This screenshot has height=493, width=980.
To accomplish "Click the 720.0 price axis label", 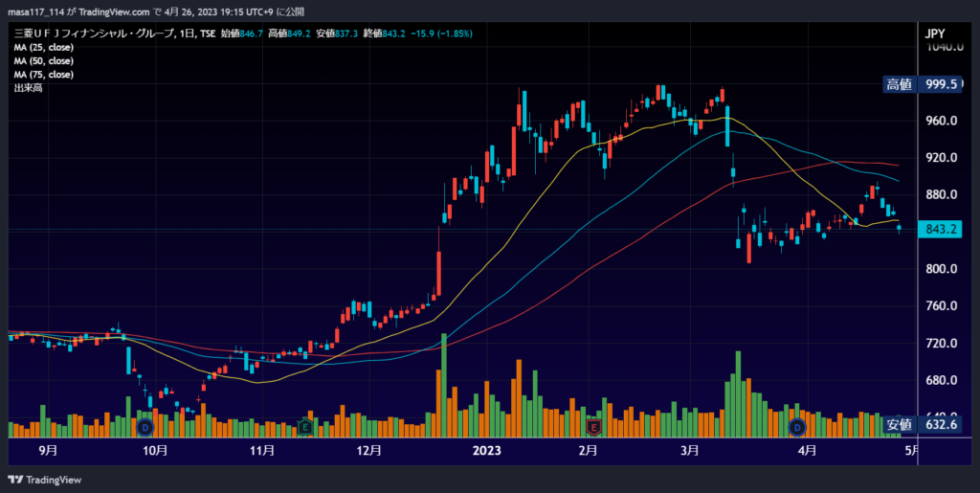I will [942, 344].
